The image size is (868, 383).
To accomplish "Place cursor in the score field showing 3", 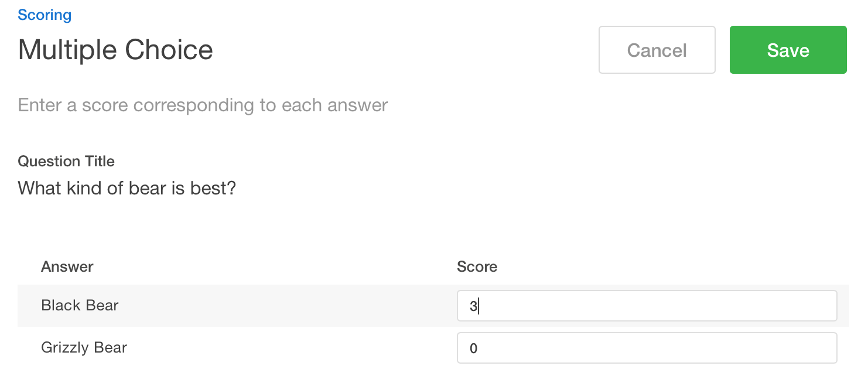I will [x=647, y=305].
